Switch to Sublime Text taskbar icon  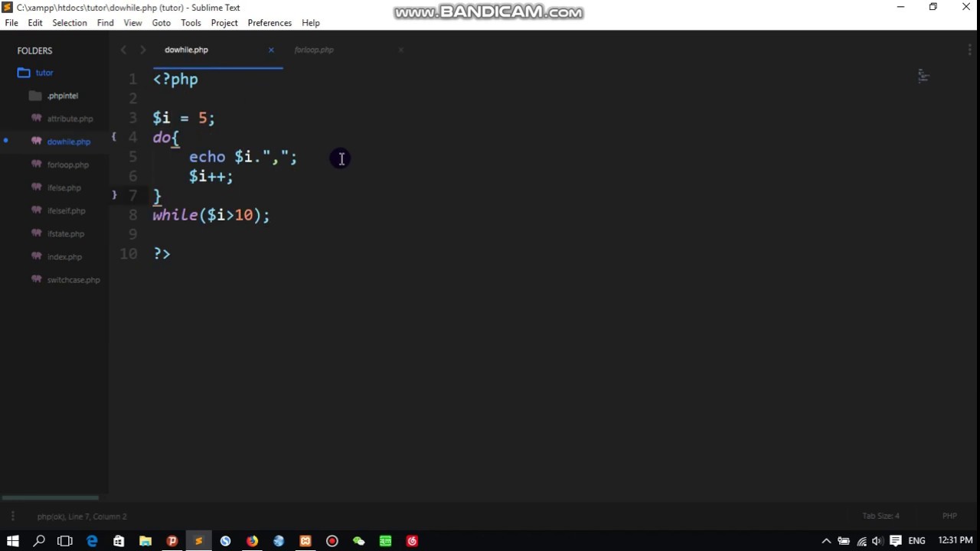(199, 541)
